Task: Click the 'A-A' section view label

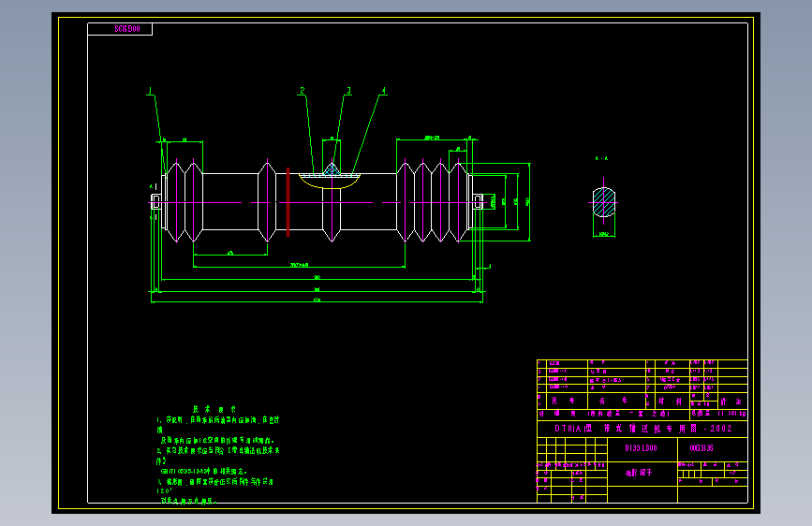Action: 601,158
